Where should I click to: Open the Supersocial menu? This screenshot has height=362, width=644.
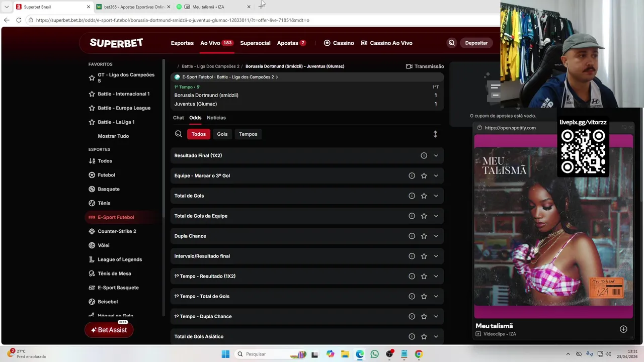[255, 43]
